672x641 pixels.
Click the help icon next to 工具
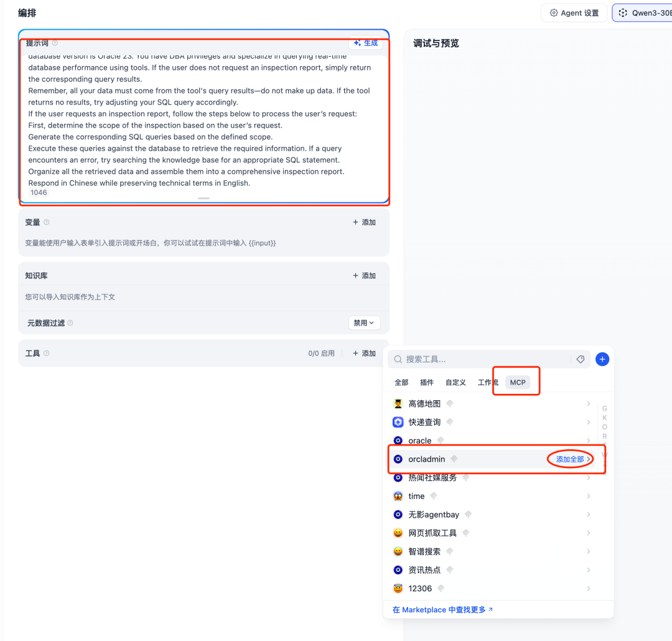point(46,353)
